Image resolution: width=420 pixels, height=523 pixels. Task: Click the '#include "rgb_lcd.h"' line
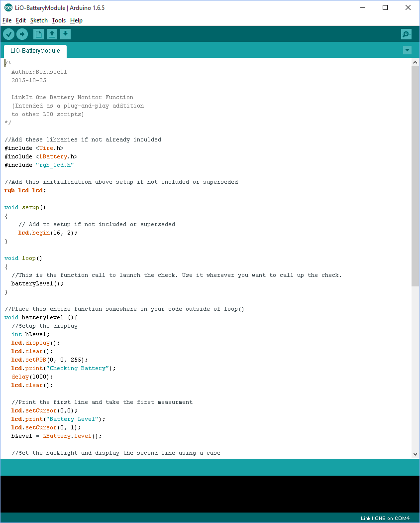point(39,165)
